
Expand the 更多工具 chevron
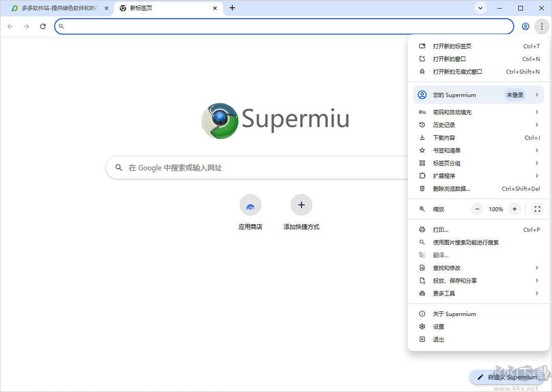click(537, 293)
